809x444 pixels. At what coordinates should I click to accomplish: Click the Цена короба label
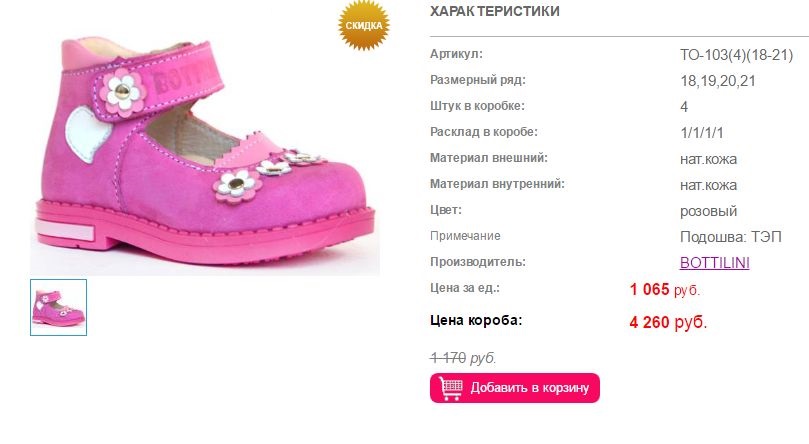tap(476, 320)
